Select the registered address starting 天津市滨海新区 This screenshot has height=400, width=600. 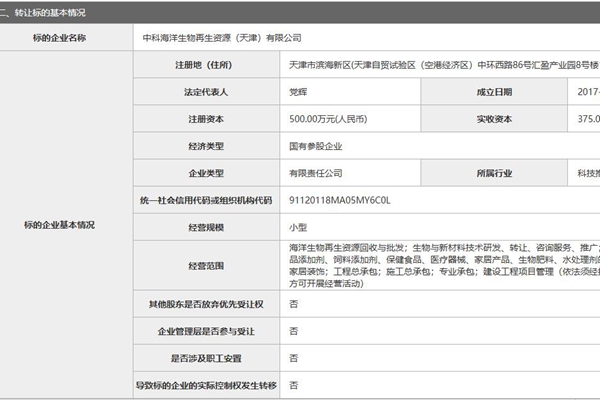[x=440, y=64]
